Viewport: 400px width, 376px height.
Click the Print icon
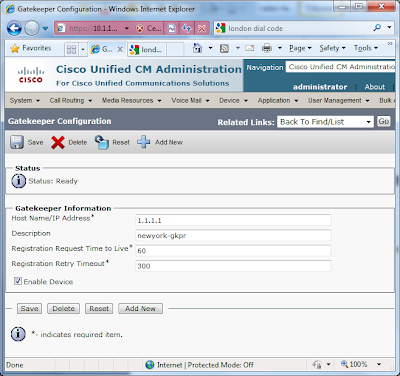click(x=267, y=49)
